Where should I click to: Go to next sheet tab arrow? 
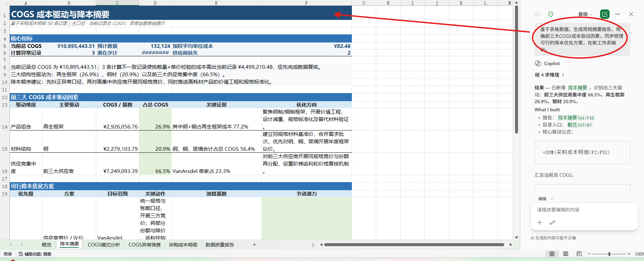(x=22, y=244)
